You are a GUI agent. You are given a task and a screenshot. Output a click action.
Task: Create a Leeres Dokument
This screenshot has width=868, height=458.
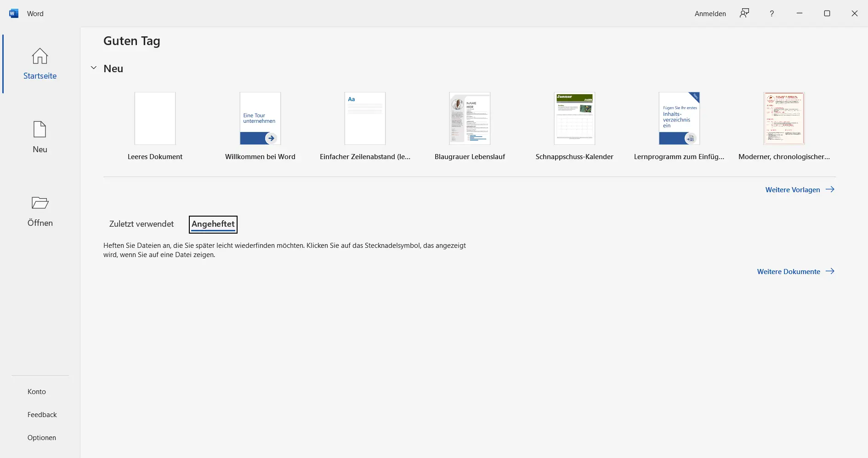(x=155, y=119)
